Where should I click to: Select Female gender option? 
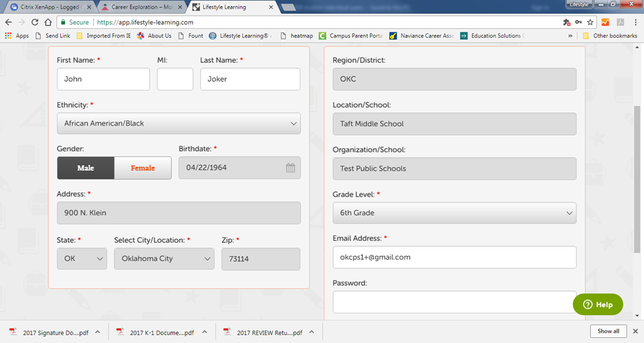point(143,168)
